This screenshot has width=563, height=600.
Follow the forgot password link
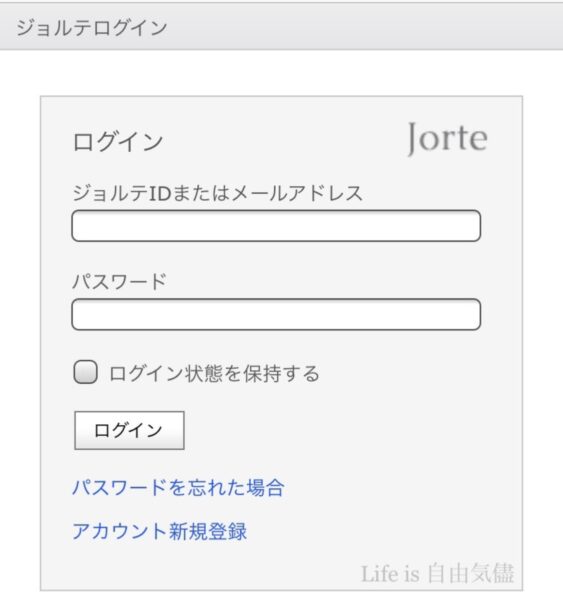(x=178, y=488)
